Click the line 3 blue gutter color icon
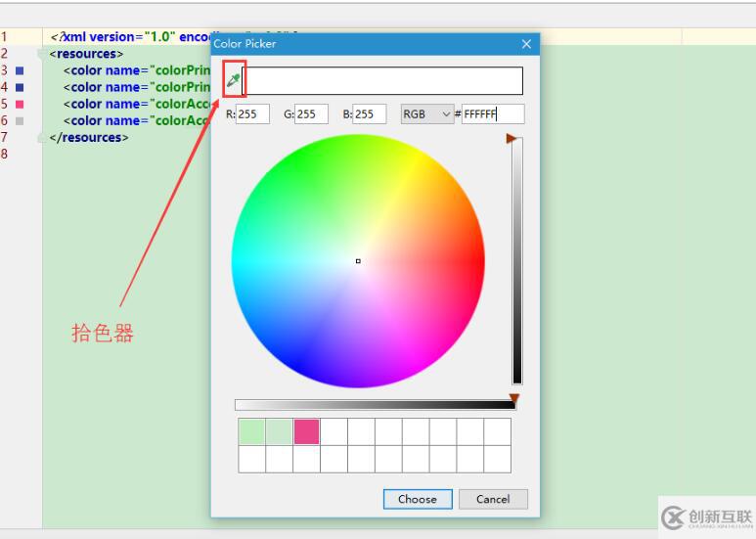This screenshot has height=539, width=756. (20, 70)
